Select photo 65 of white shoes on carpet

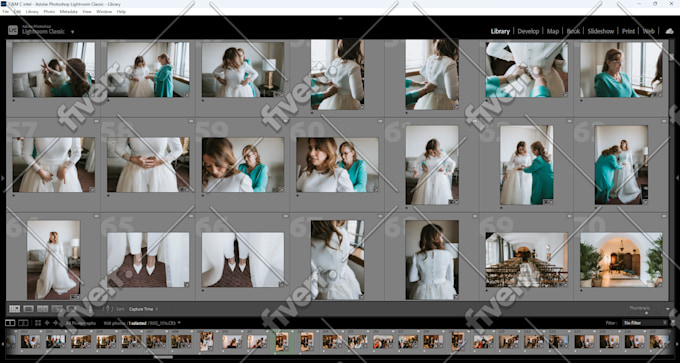click(148, 260)
